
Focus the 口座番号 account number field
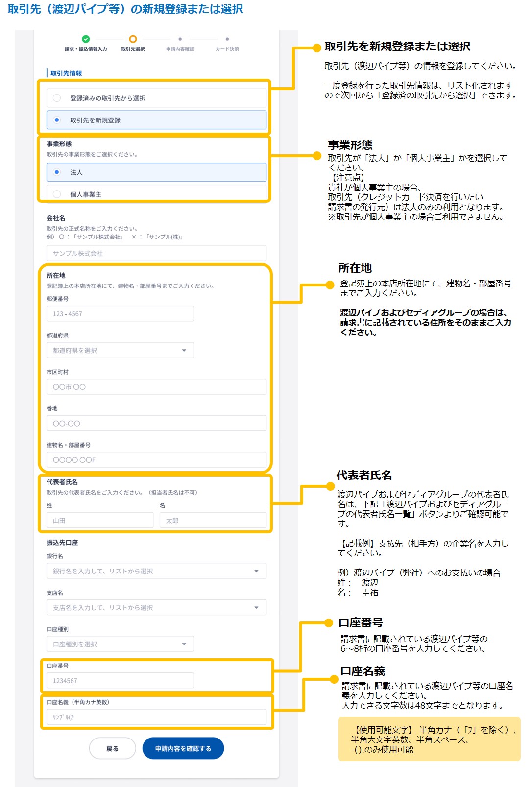pyautogui.click(x=120, y=681)
